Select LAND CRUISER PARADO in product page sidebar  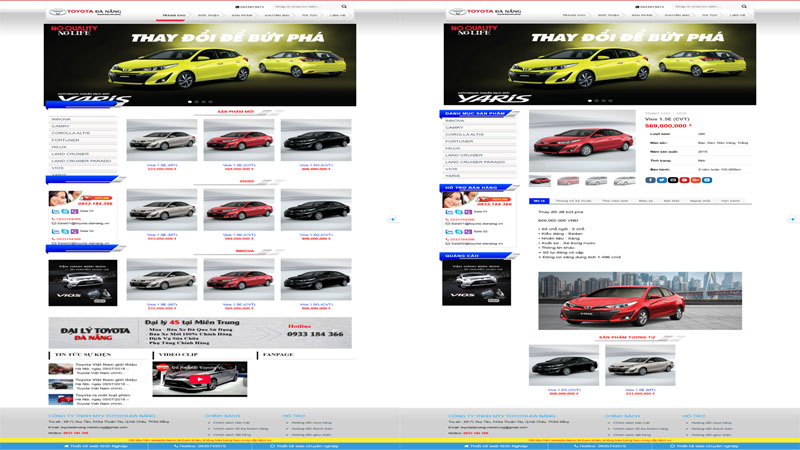click(x=480, y=162)
